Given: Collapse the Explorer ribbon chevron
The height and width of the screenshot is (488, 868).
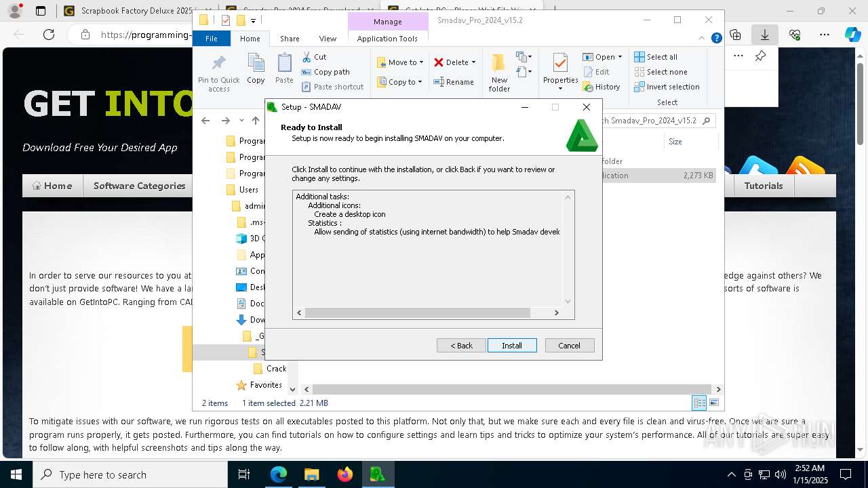Looking at the screenshot, I should coord(703,39).
